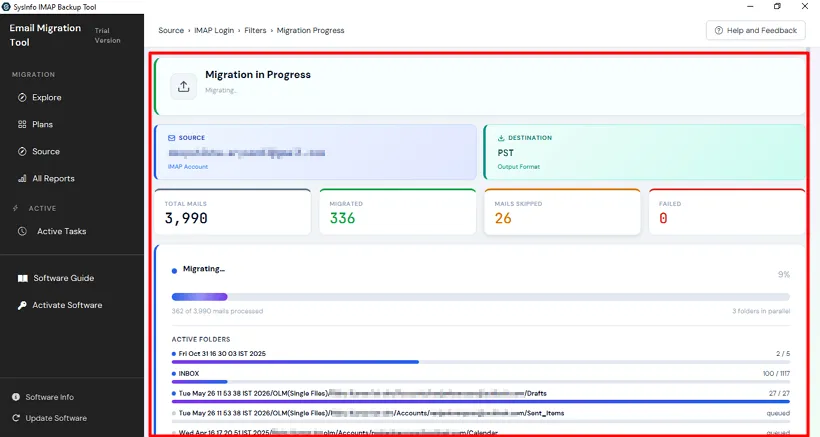Viewport: 820px width, 437px height.
Task: Click the Mails Skipped 26 card
Action: tap(562, 212)
